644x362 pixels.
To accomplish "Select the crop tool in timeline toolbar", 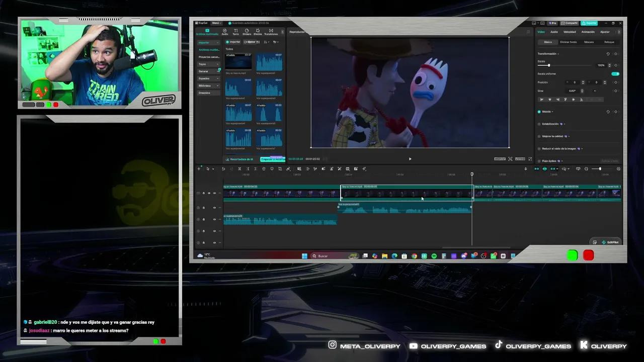I will coord(280,169).
